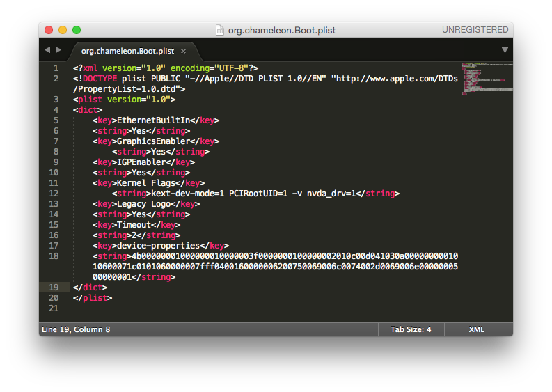Viewport: 552px width, 392px height.
Task: Click the GraphicsEnabler key text
Action: pyautogui.click(x=154, y=141)
